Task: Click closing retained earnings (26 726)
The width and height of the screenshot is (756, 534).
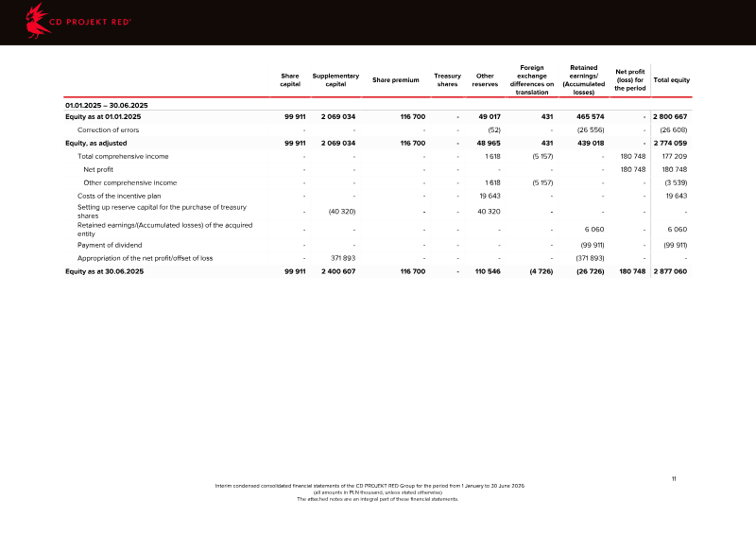Action: point(591,271)
